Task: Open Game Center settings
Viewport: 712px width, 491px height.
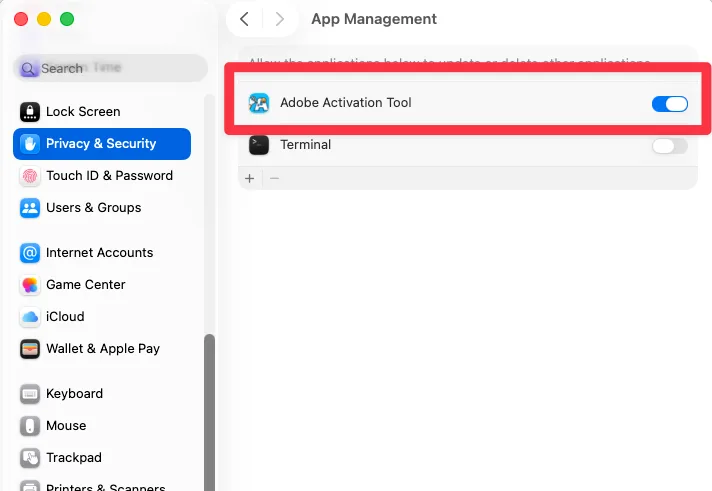Action: (x=86, y=285)
